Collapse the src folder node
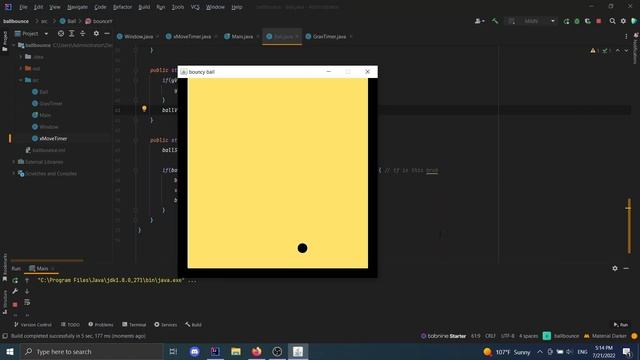This screenshot has height=360, width=640. 20,80
